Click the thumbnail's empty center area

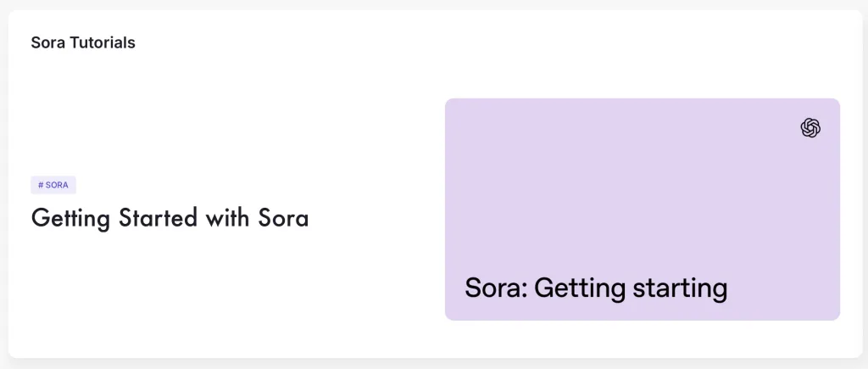click(x=642, y=204)
